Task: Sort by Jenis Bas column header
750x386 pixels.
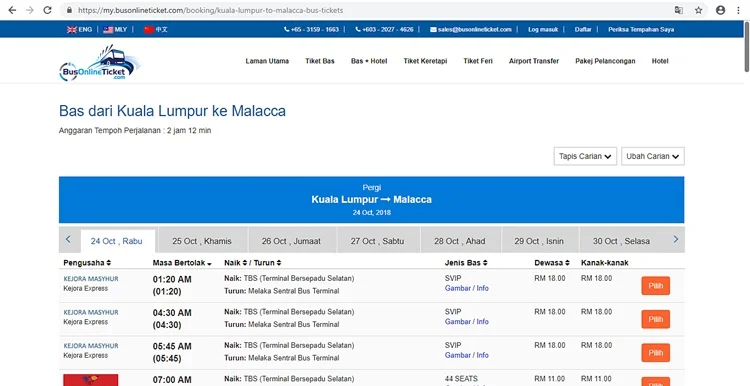Action: coord(466,263)
